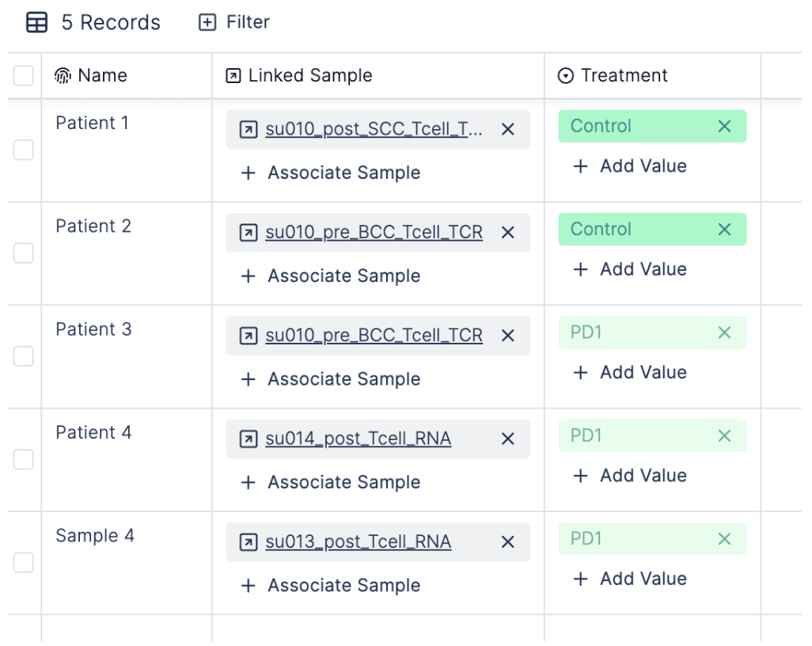
Task: Click the Treatment column dropdown icon
Action: pyautogui.click(x=566, y=76)
